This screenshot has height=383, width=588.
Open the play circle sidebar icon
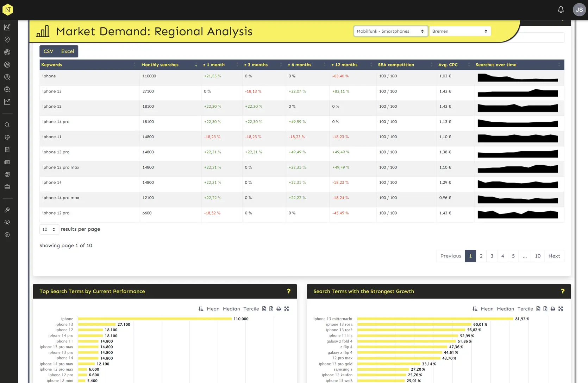[7, 235]
